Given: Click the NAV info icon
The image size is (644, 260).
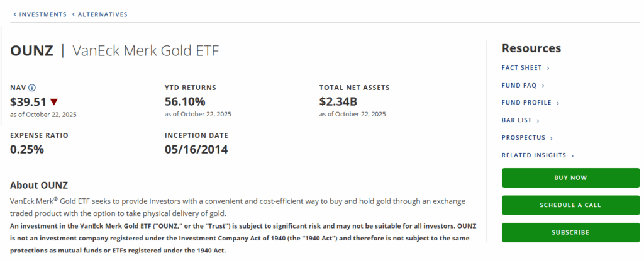Looking at the screenshot, I should [x=32, y=88].
